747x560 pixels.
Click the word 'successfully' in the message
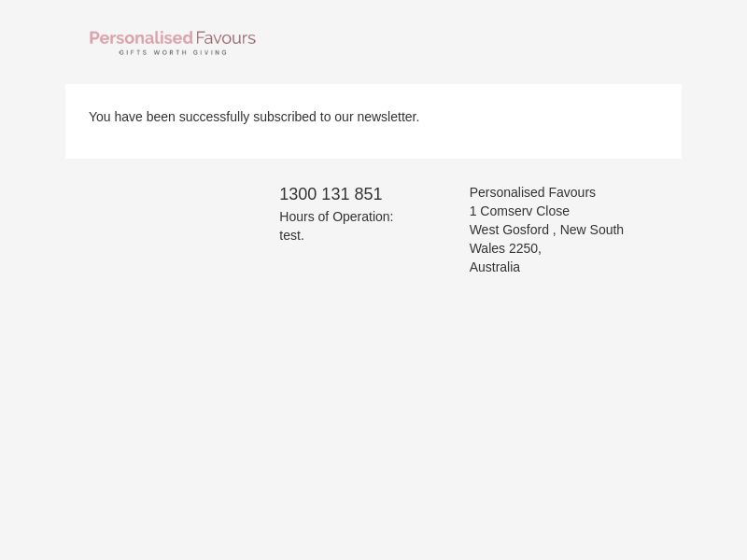pyautogui.click(x=214, y=118)
